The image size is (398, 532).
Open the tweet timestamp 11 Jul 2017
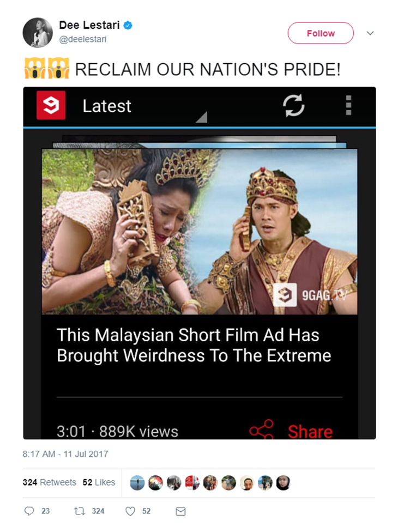pos(65,454)
